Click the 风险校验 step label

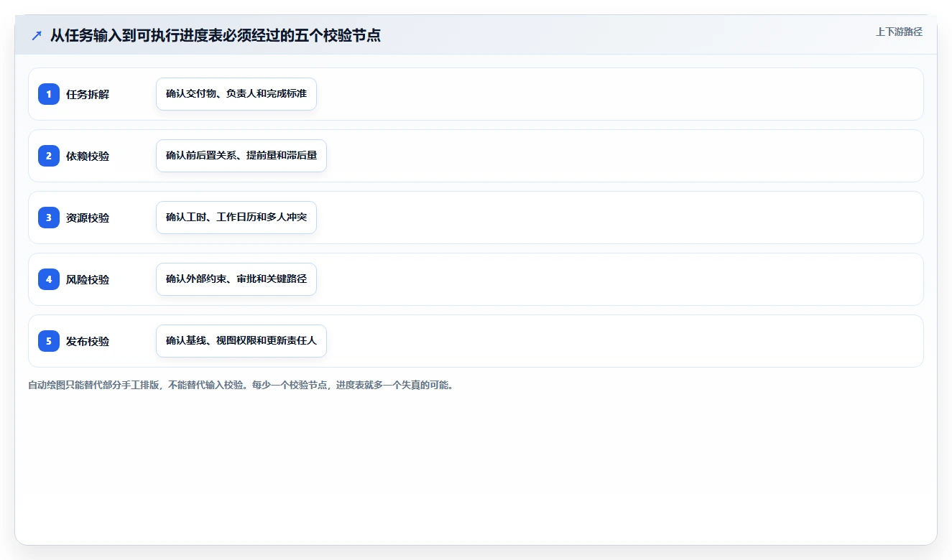[x=88, y=279]
